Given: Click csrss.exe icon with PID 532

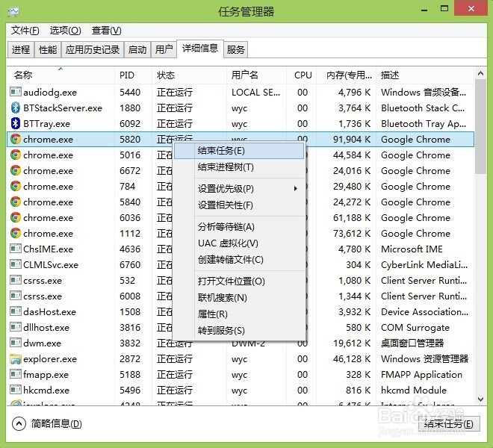Looking at the screenshot, I should pyautogui.click(x=16, y=280).
